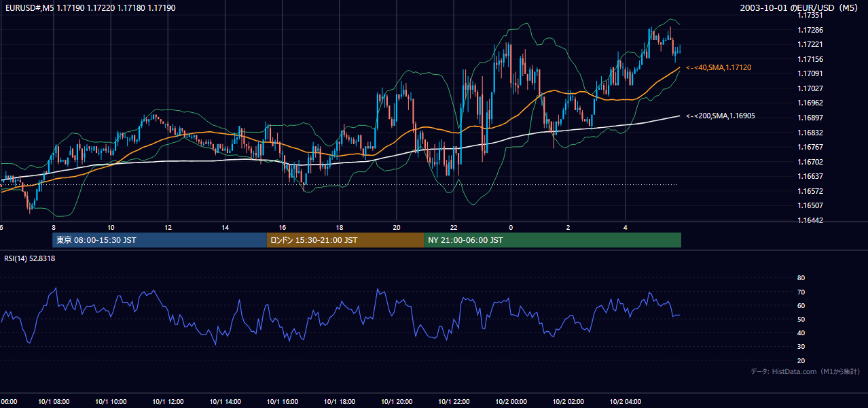Click the bottom time label 10/1 16:00
This screenshot has width=868, height=408.
pyautogui.click(x=282, y=402)
